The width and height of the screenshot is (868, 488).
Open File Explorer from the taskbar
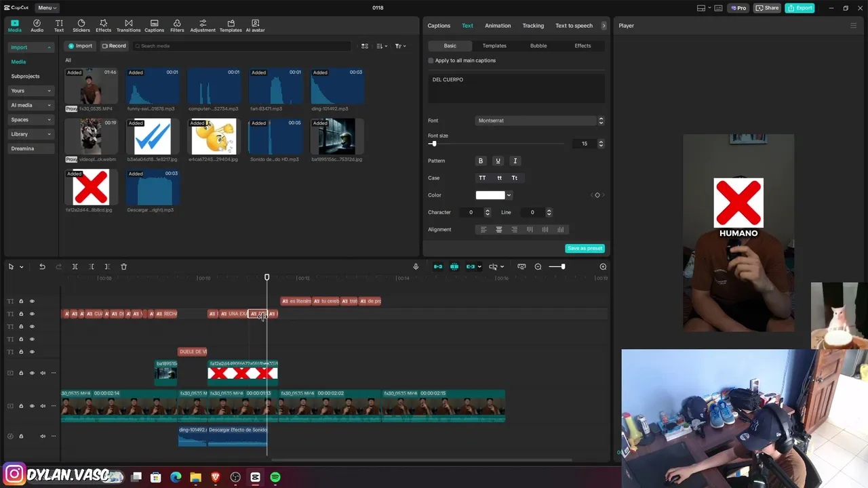click(x=196, y=477)
